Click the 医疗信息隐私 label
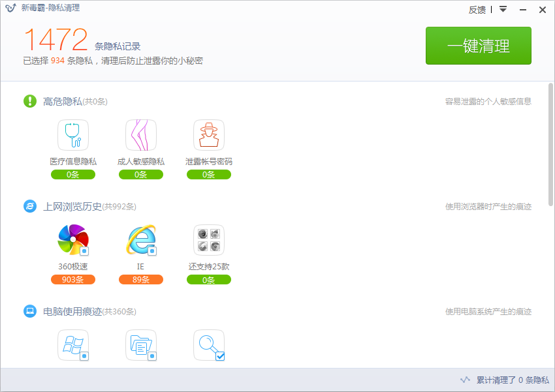Screen dimensions: 555x392 click(73, 162)
